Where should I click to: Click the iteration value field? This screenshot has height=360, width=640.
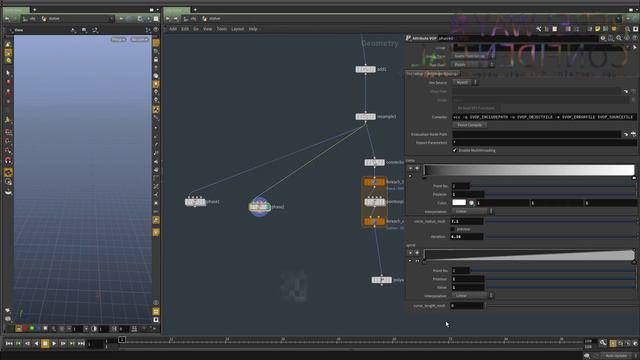467,237
